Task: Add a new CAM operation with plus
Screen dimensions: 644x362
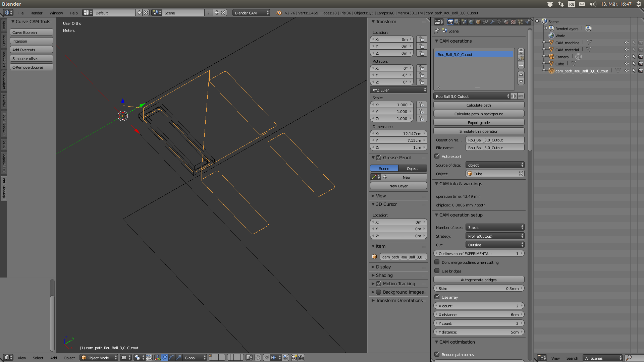Action: tap(521, 52)
